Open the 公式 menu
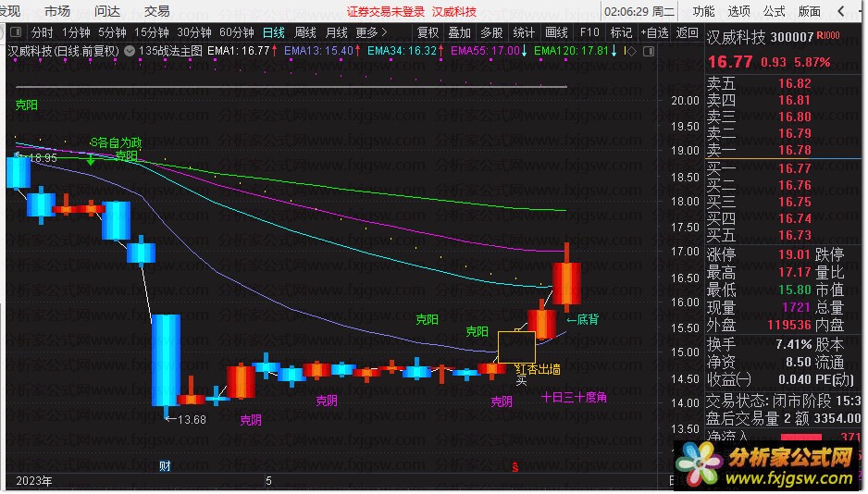 click(775, 11)
